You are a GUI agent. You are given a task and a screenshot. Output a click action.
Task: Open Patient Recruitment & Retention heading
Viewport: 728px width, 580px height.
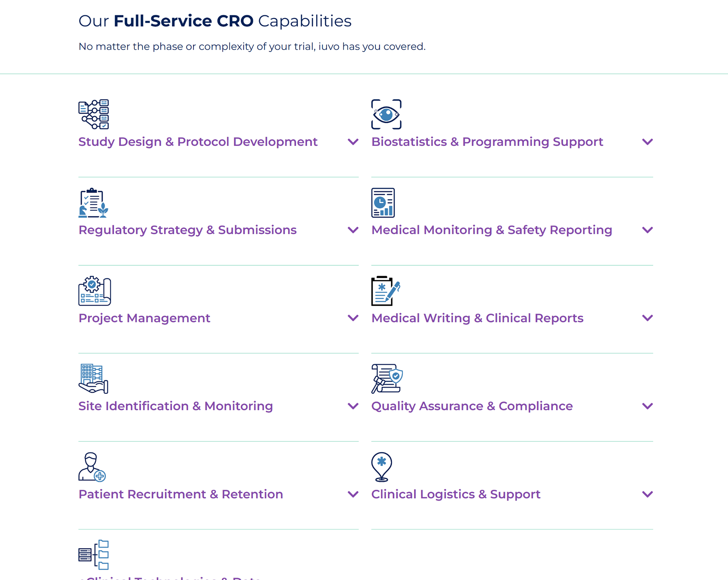tap(180, 494)
